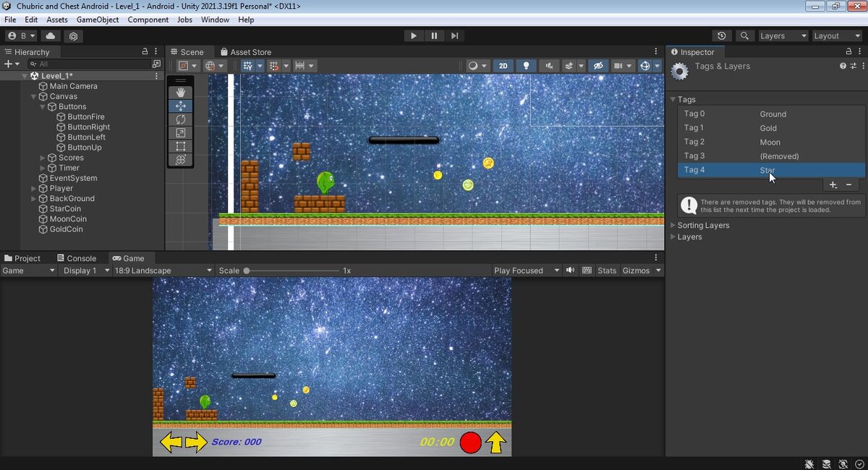
Task: Select the Rect tool
Action: click(181, 146)
